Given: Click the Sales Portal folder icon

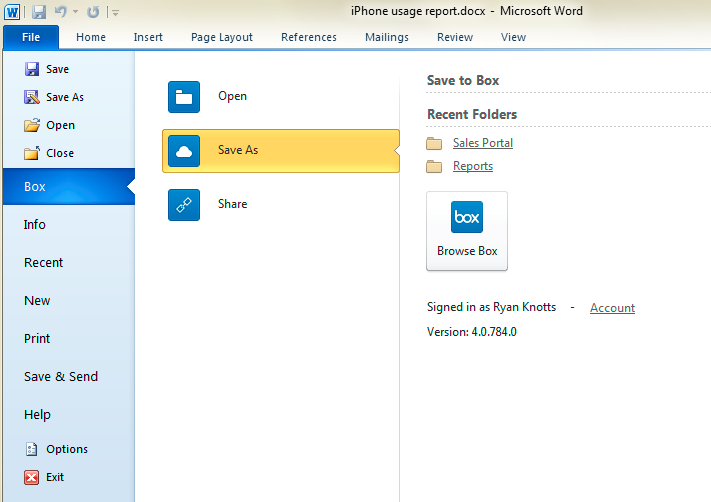Looking at the screenshot, I should pyautogui.click(x=434, y=143).
